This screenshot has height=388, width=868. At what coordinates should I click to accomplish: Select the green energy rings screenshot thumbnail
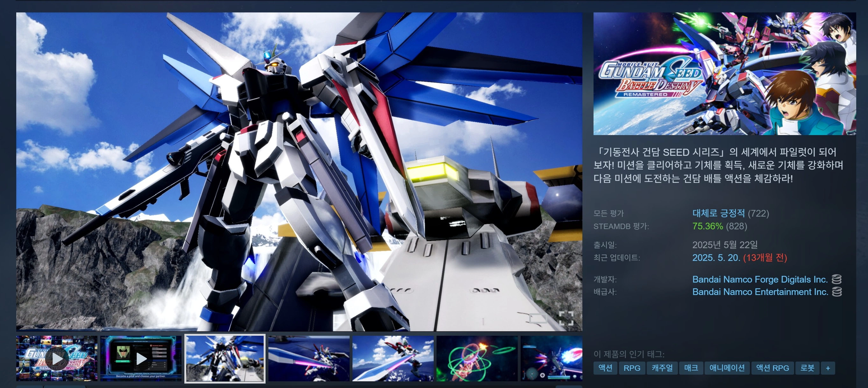click(x=477, y=358)
